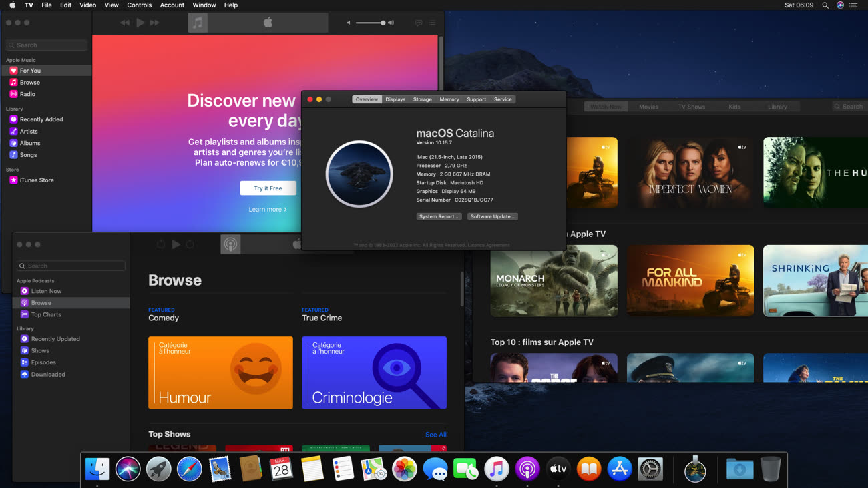This screenshot has width=868, height=488.
Task: Open Apple TV app from Dock
Action: click(558, 469)
